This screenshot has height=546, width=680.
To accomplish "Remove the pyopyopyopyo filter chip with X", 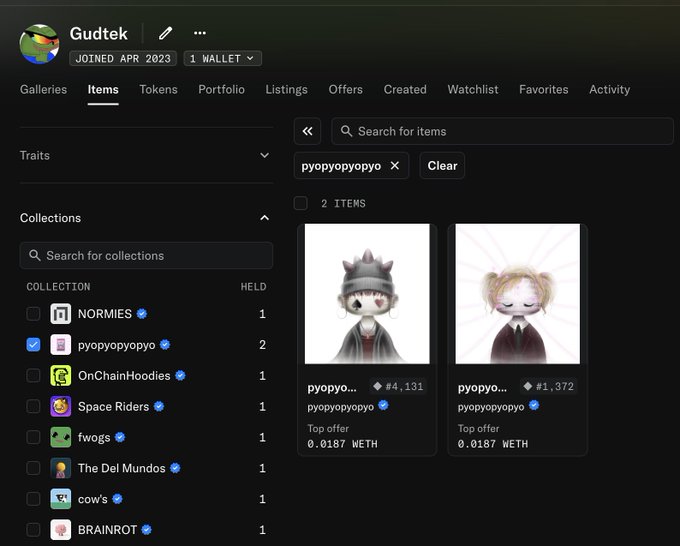I will 395,166.
